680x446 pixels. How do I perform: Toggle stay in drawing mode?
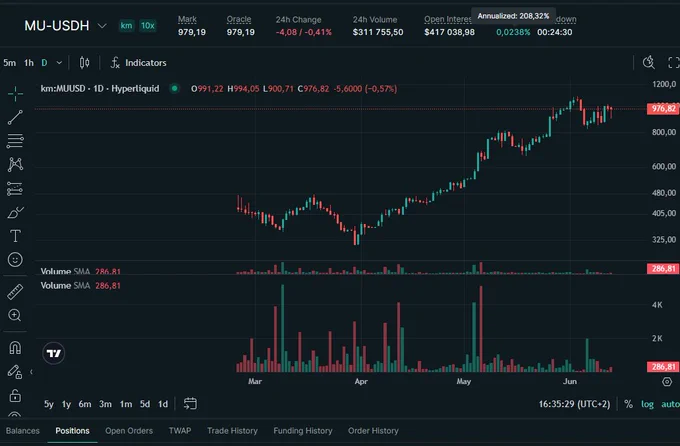coord(15,371)
